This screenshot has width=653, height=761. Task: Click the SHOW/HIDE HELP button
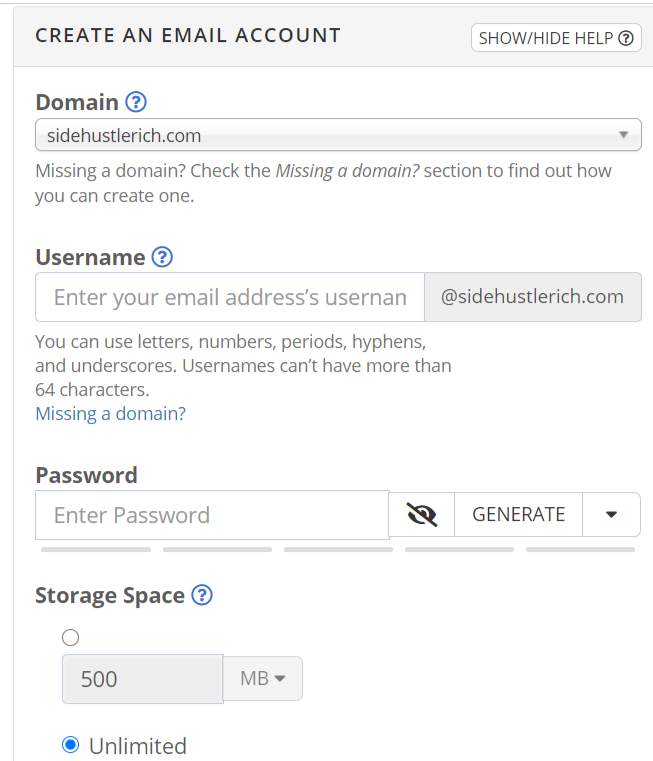click(x=556, y=38)
